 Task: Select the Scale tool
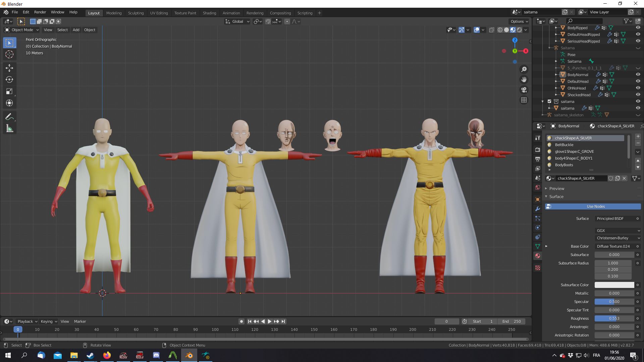[x=9, y=92]
